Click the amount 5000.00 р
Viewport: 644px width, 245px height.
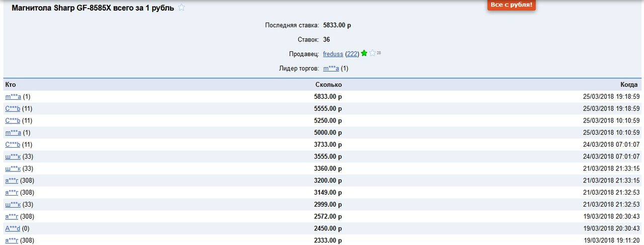pos(328,133)
